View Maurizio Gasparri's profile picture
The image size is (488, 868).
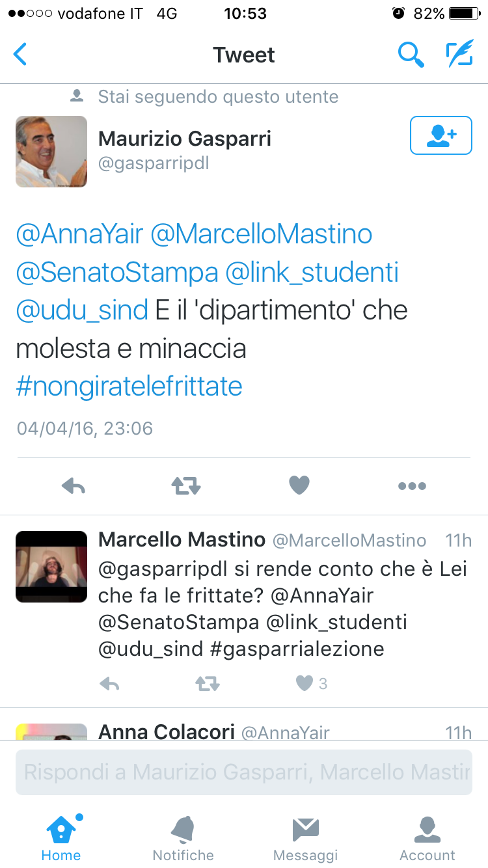pyautogui.click(x=51, y=152)
